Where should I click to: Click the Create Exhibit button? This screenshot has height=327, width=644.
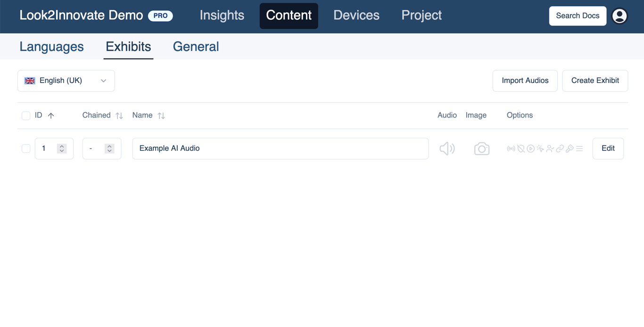pos(595,81)
